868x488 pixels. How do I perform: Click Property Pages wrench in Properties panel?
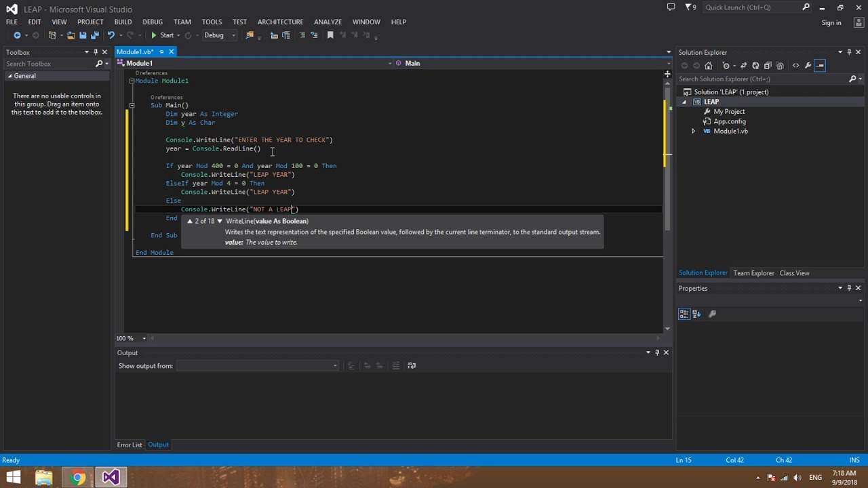[712, 313]
